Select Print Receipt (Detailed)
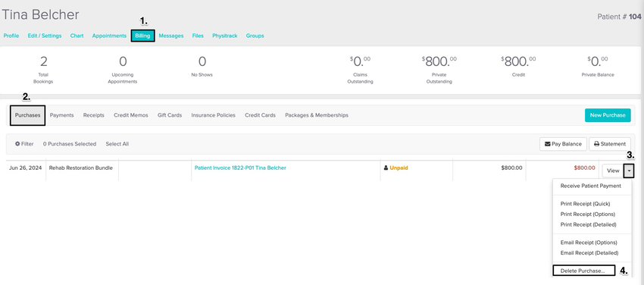This screenshot has width=644, height=285. coord(588,224)
